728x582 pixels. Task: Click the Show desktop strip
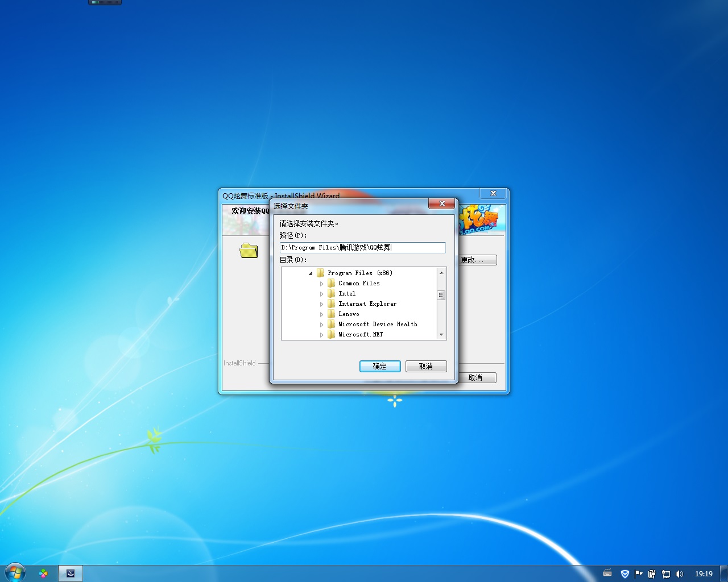point(723,573)
